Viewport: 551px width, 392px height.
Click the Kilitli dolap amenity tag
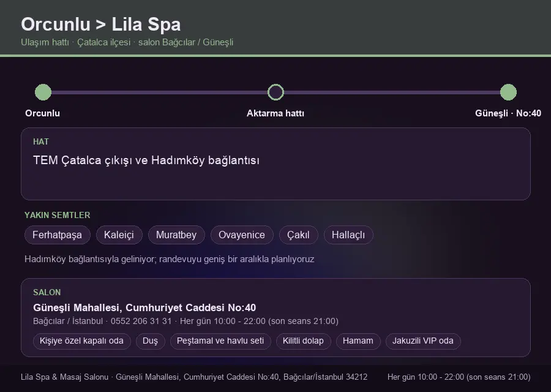pyautogui.click(x=303, y=341)
